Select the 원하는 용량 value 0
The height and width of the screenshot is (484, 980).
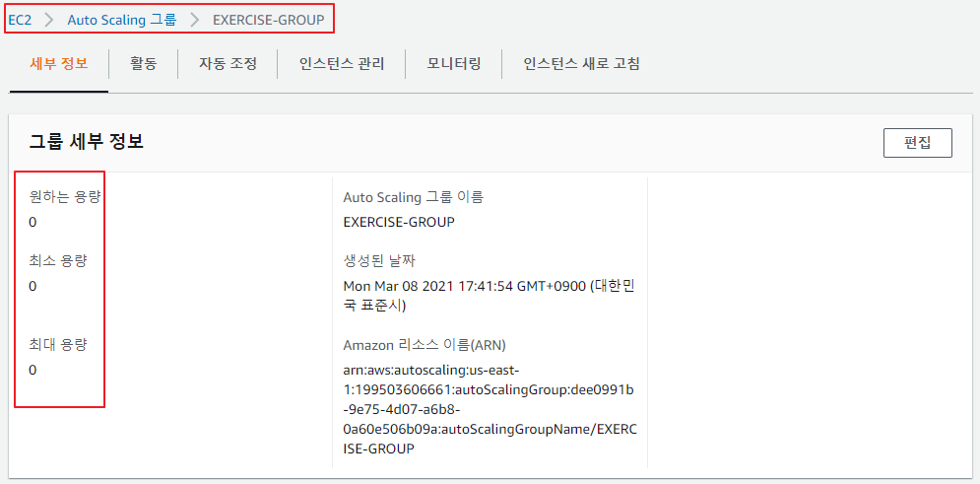(x=33, y=222)
